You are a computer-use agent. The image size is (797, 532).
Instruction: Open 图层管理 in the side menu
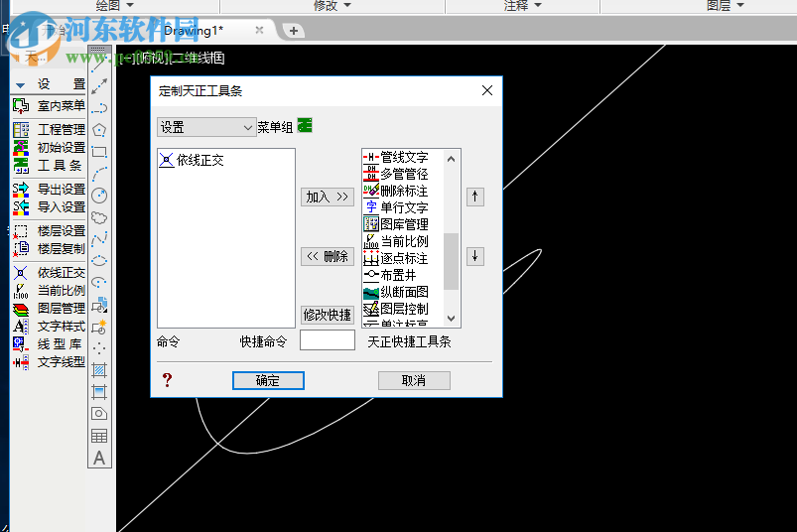click(49, 308)
